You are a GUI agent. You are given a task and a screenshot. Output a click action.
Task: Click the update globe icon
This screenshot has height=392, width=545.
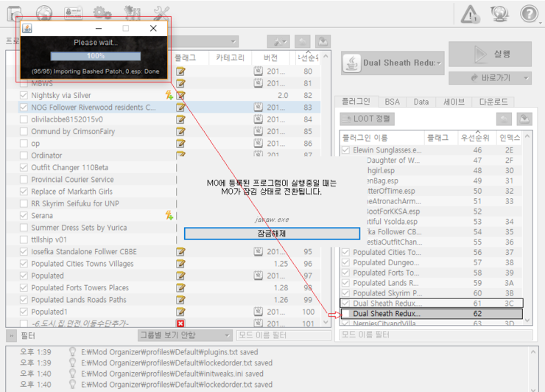coord(500,14)
